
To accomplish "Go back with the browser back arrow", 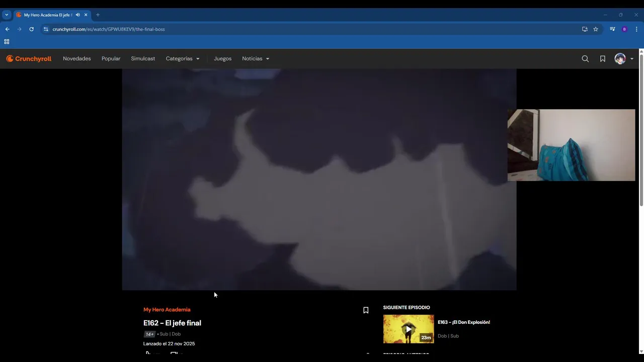I will (7, 29).
